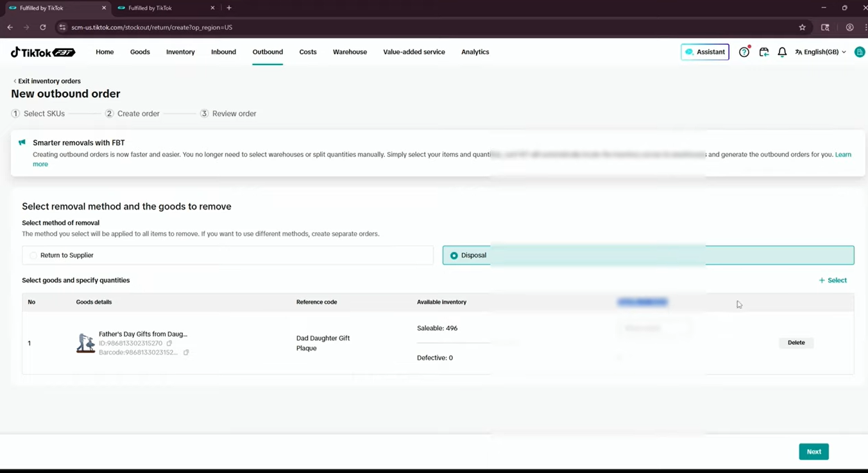This screenshot has height=473, width=868.
Task: Open the help question mark icon
Action: (x=744, y=52)
